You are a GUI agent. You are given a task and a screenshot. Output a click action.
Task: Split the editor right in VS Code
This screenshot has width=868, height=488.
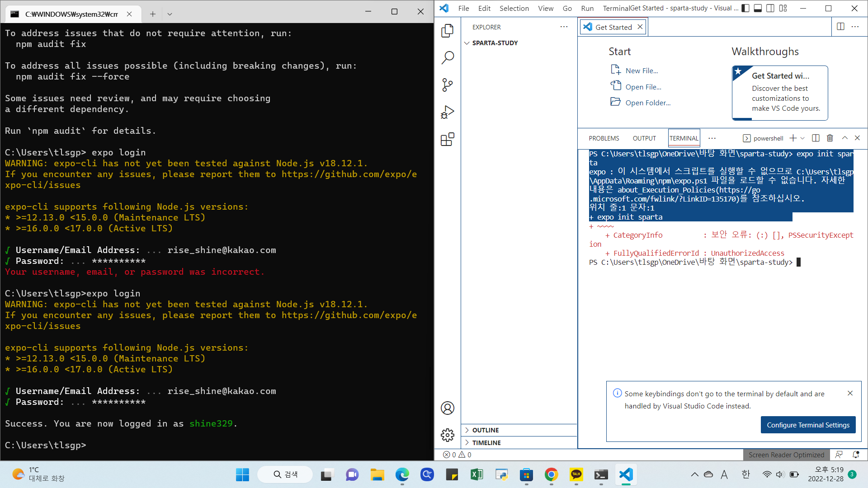tap(840, 27)
